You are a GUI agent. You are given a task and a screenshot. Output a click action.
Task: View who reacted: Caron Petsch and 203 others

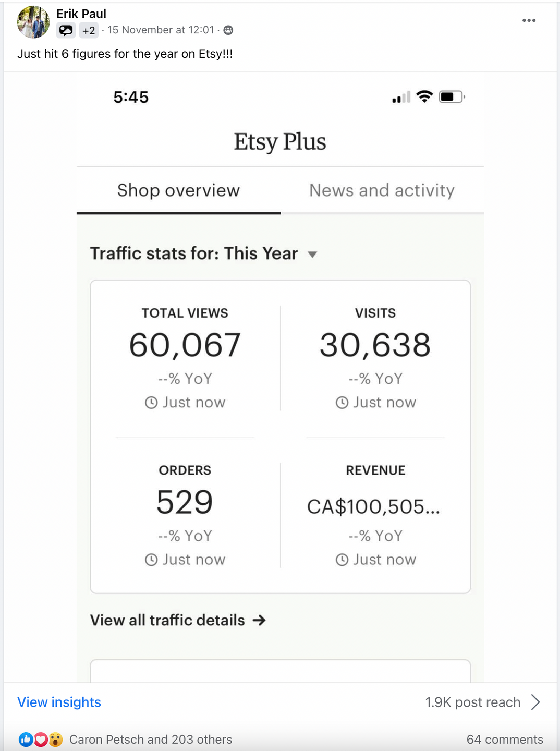(151, 740)
